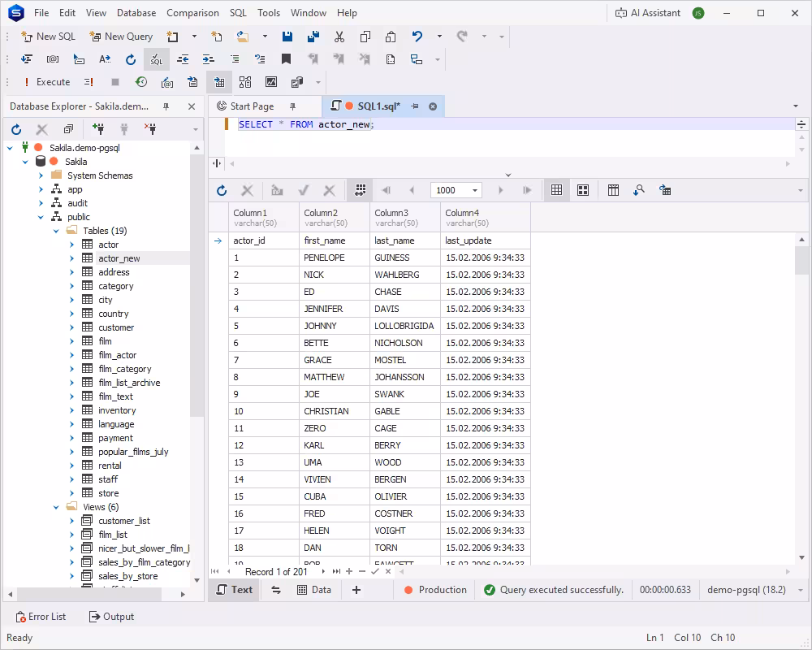Viewport: 812px width, 650px height.
Task: Expand the audit schema node
Action: [41, 203]
